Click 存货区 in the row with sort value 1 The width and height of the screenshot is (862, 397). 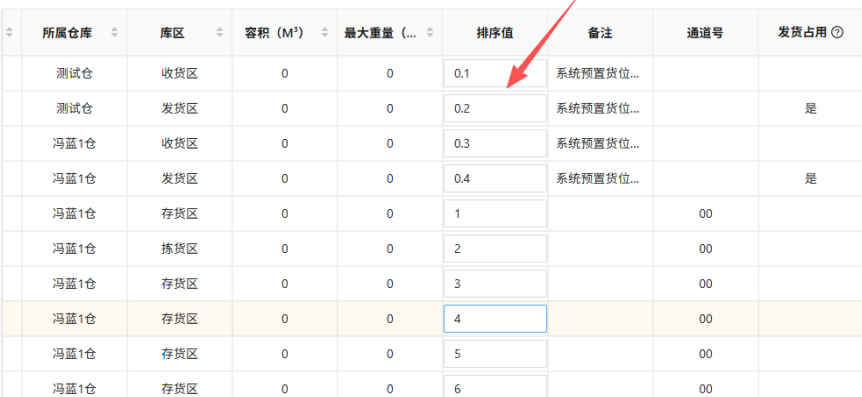[x=179, y=213]
